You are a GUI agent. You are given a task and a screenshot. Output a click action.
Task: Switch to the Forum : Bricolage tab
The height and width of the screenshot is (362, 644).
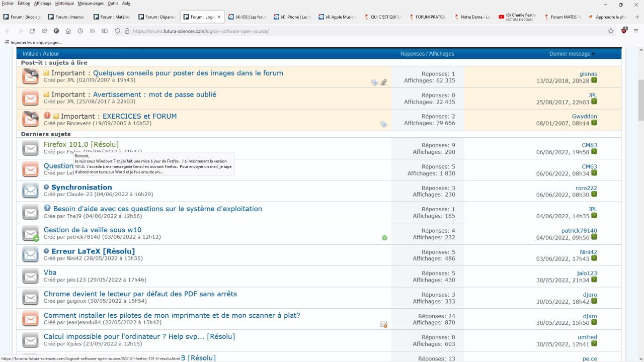click(22, 17)
